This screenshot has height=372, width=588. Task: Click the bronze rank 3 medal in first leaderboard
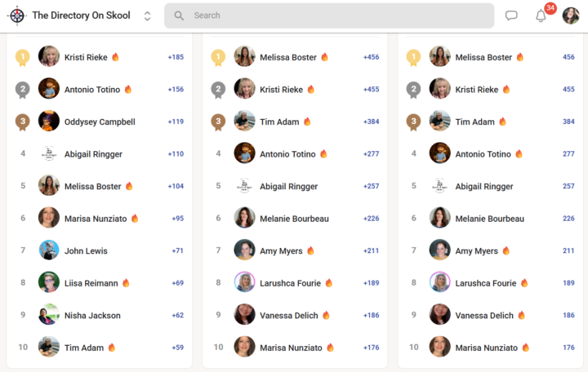[23, 122]
